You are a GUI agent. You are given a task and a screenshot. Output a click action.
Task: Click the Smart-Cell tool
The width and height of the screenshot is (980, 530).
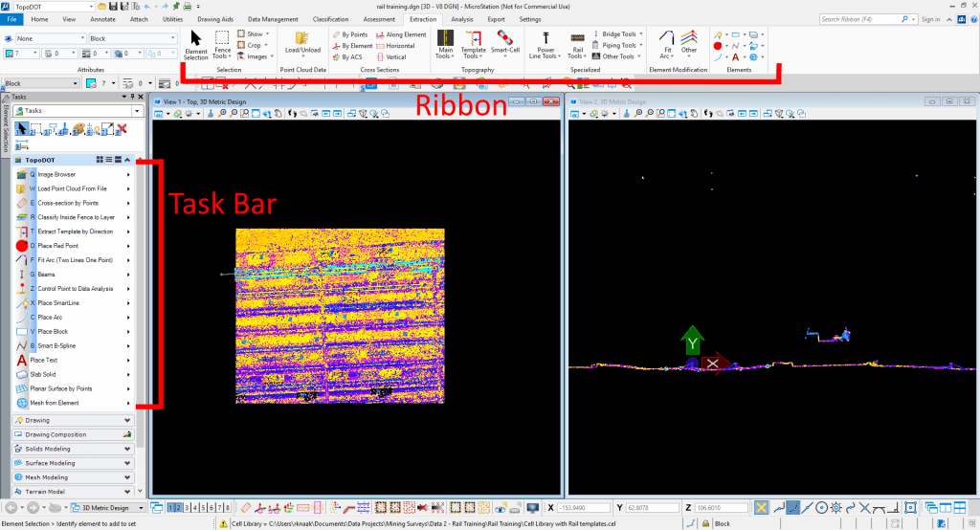pos(504,40)
